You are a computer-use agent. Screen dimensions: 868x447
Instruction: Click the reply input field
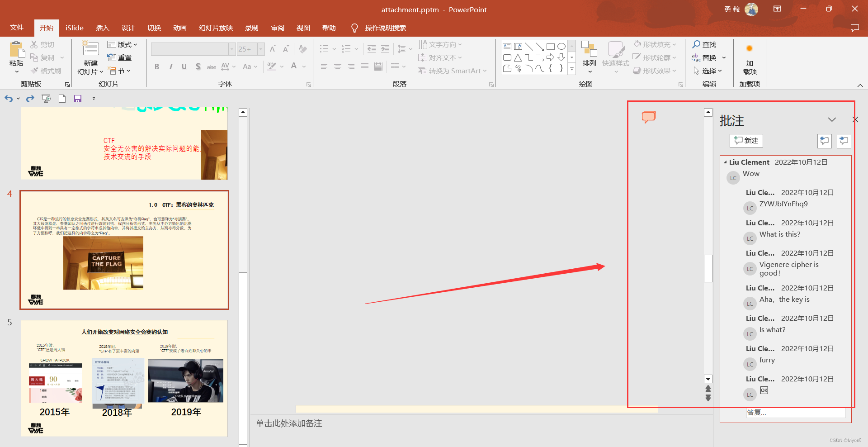(x=796, y=413)
